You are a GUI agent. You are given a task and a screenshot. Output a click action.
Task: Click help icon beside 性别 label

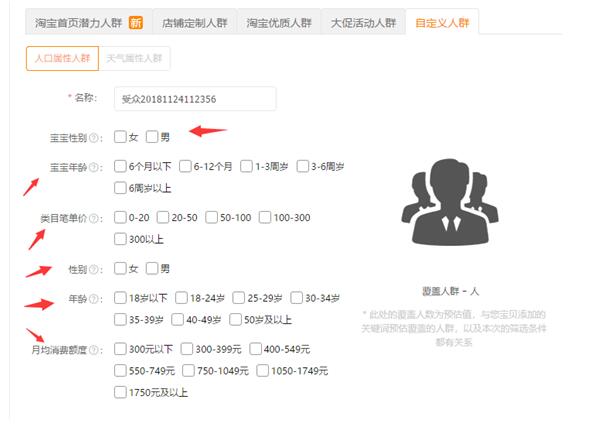tap(94, 270)
